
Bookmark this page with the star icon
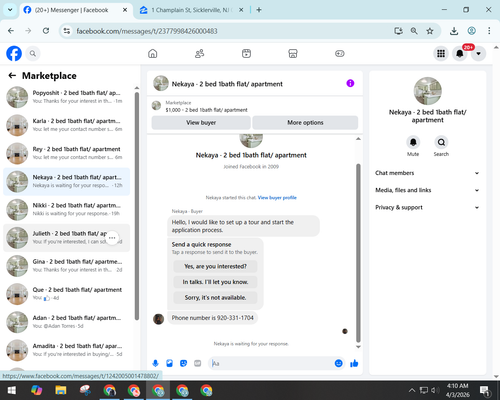[x=430, y=31]
